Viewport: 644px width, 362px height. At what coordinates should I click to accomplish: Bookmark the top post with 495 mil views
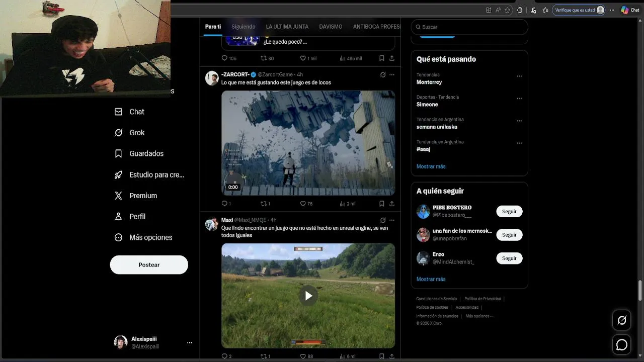pyautogui.click(x=382, y=58)
